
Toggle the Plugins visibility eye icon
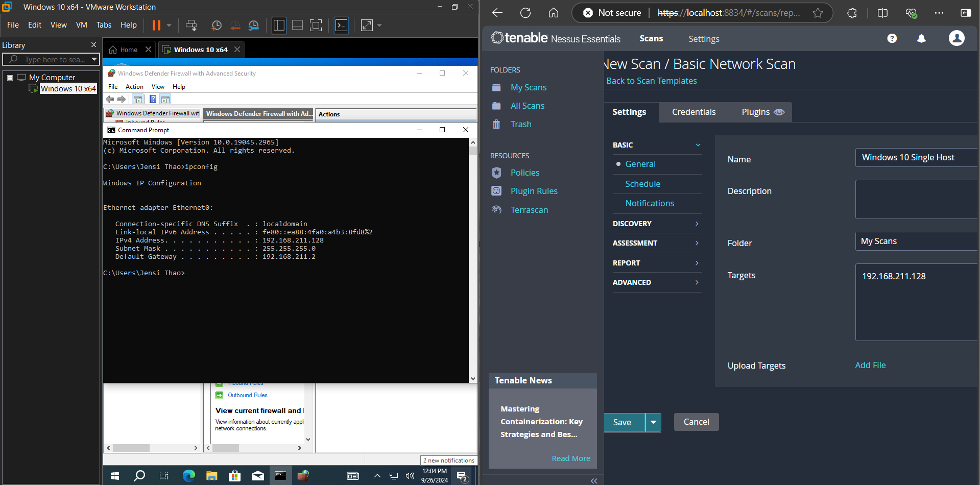point(779,112)
